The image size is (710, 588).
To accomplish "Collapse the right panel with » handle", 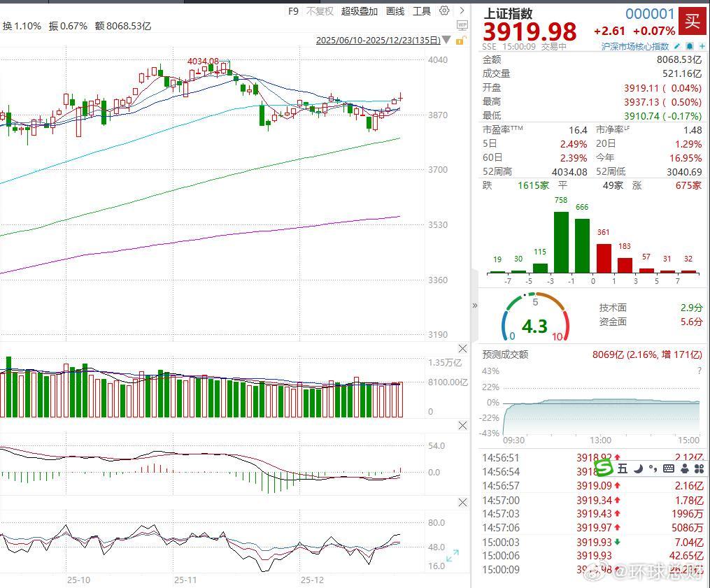I will coord(474,306).
